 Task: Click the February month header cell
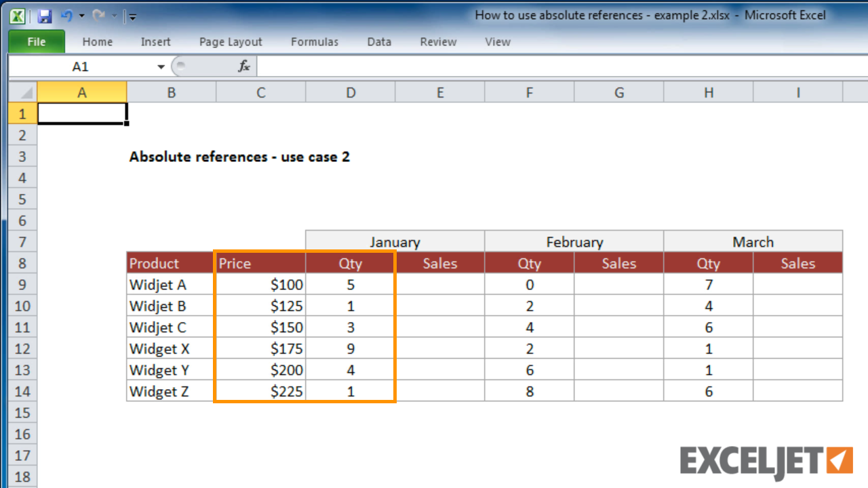574,241
